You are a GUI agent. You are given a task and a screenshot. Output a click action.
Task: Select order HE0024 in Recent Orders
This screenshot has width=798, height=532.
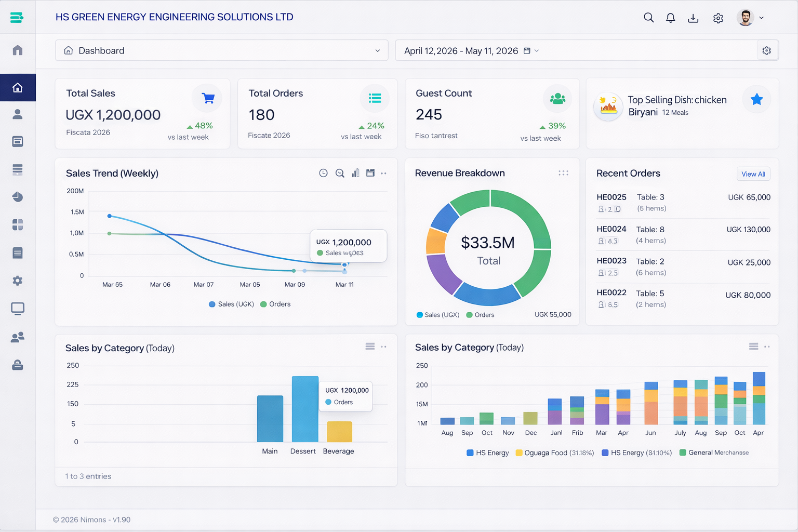coord(611,229)
